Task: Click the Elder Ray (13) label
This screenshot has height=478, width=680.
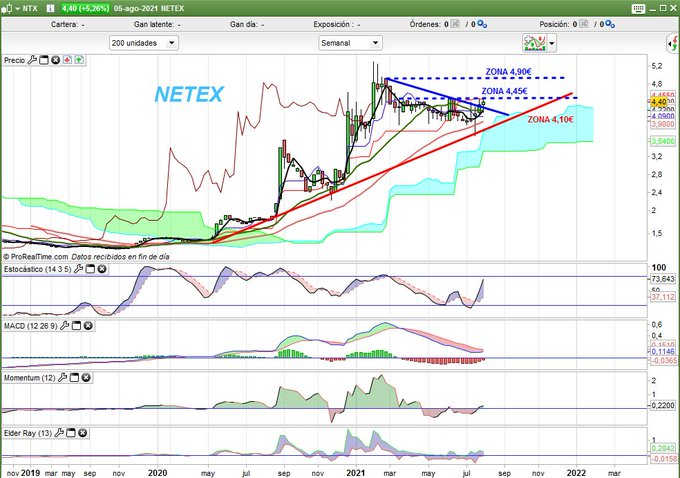Action: coord(28,433)
